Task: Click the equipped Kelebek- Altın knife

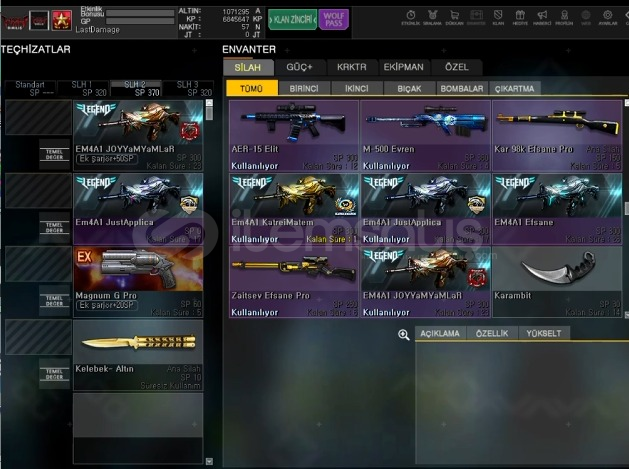Action: (x=138, y=355)
